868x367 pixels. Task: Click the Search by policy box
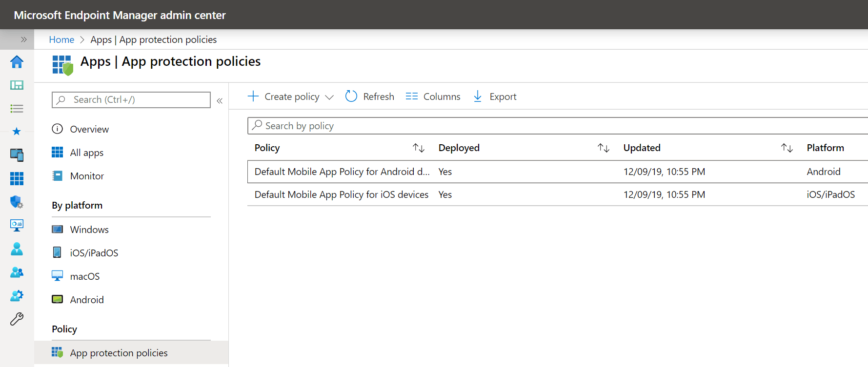click(x=557, y=126)
